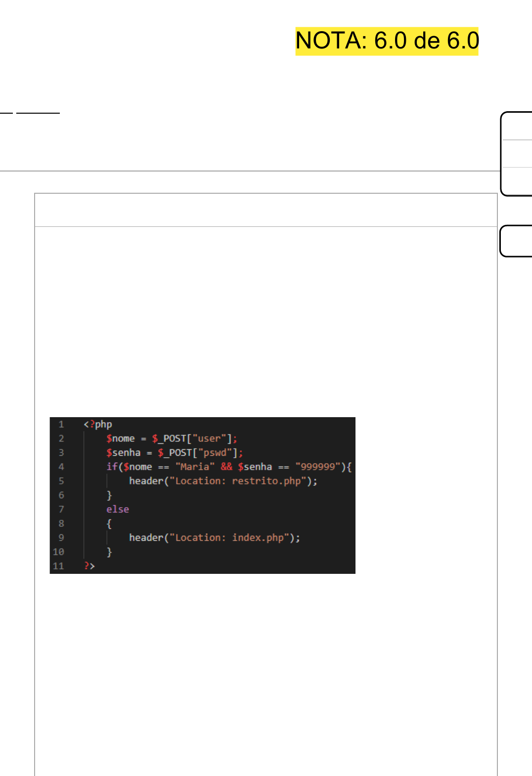Click the else keyword on line 7

coord(118,509)
